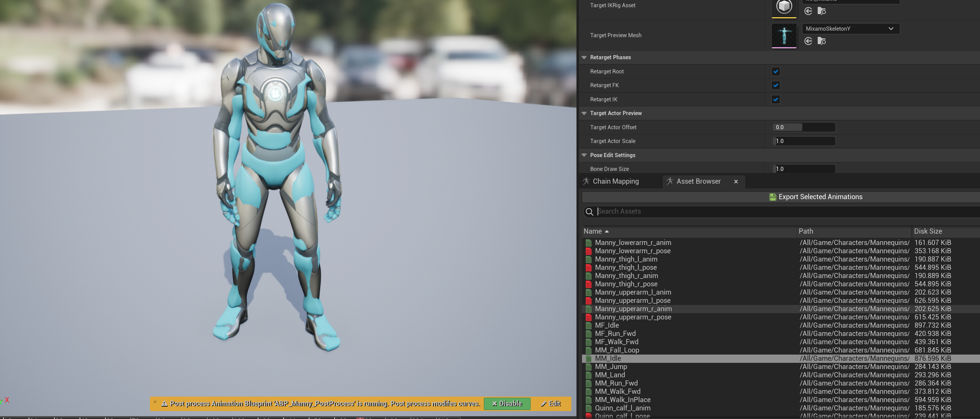
Task: Disable the post process Animation Blueprint
Action: (x=507, y=403)
